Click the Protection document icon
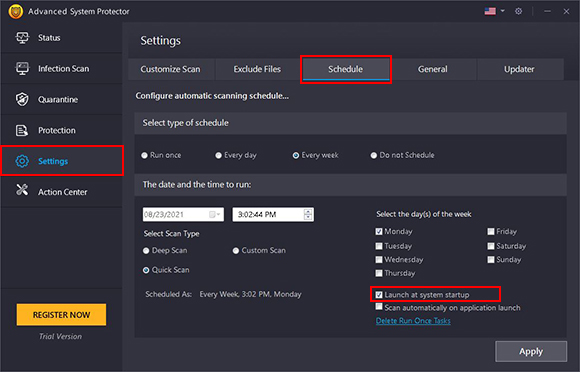The image size is (580, 372). coord(22,130)
